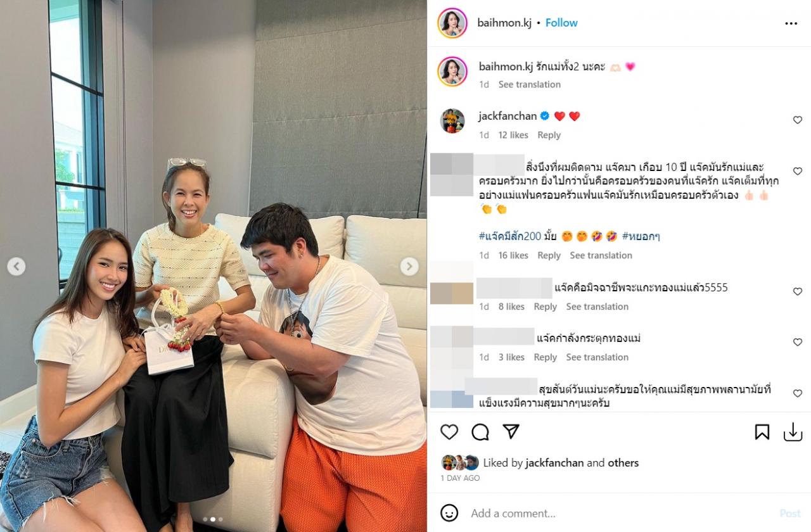Image resolution: width=811 pixels, height=532 pixels.
Task: Go to the next photo arrow
Action: coord(409,267)
